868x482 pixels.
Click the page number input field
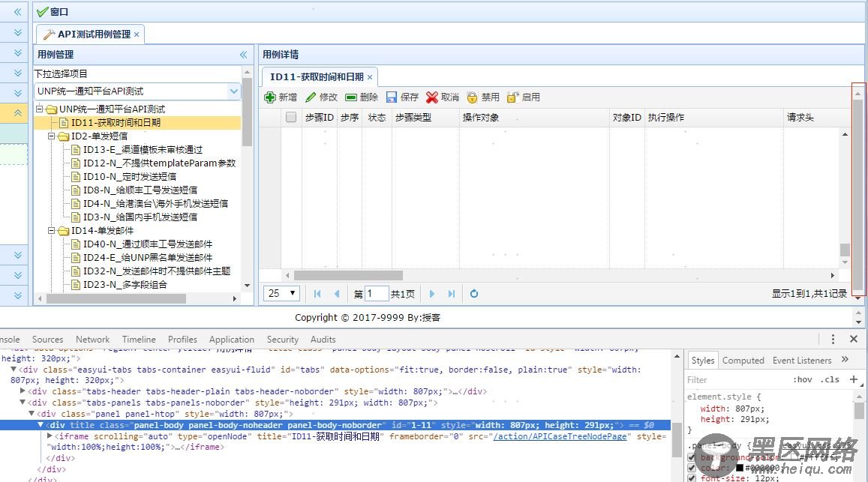click(x=377, y=293)
